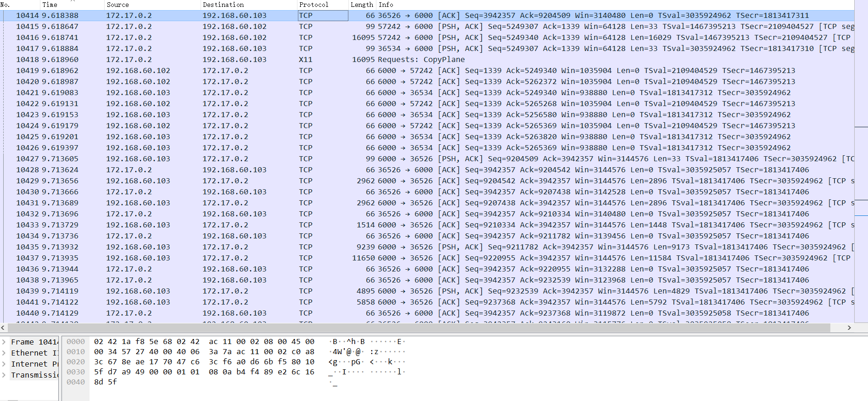Screen dimensions: 868x401
Task: Click hex offset 0020 row
Action: click(76, 362)
